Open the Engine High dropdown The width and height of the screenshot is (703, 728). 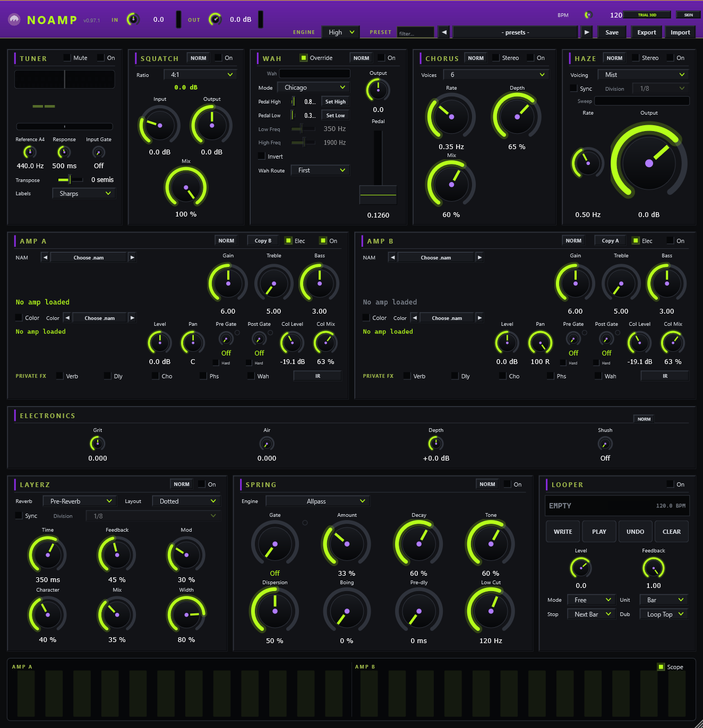(341, 32)
